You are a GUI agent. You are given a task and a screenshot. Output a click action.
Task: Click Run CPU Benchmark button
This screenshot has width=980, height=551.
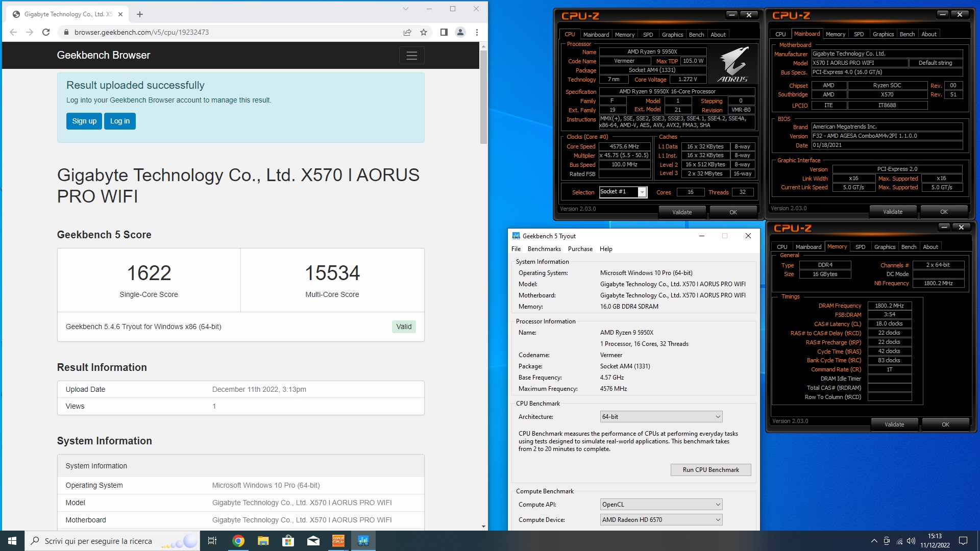710,470
